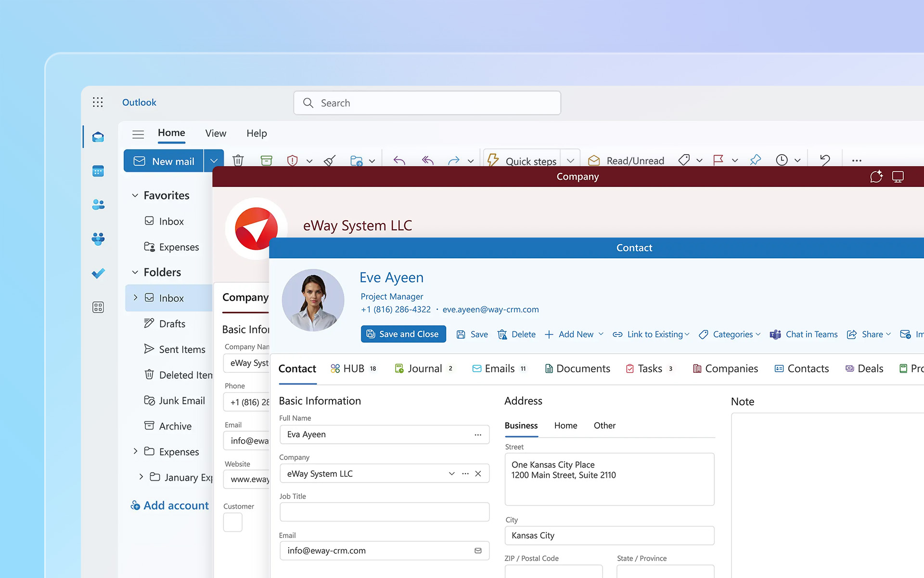Click the monitor icon in Company header
Screen dimensions: 924x578
(x=898, y=177)
